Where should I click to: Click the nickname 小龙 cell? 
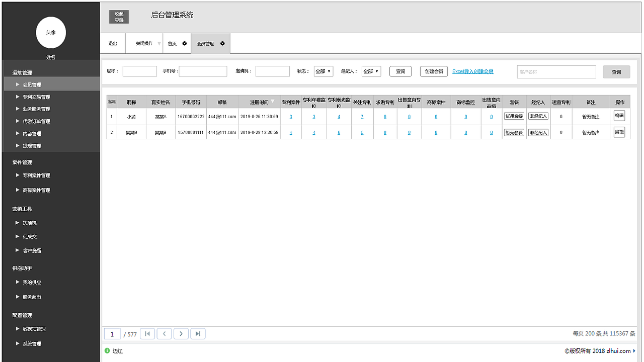(131, 117)
